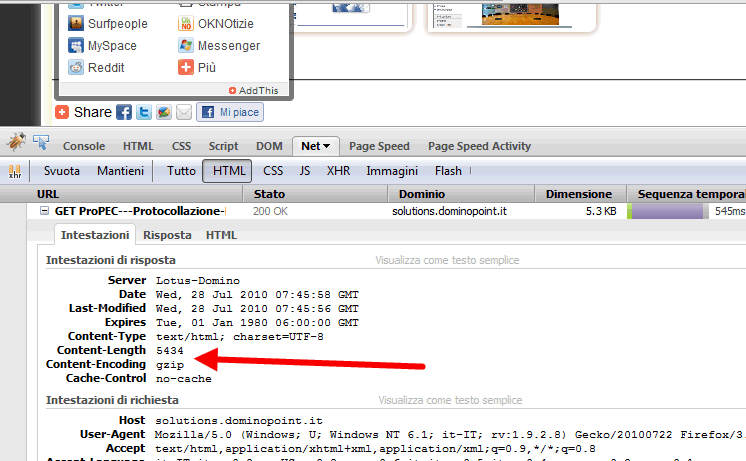Image resolution: width=746 pixels, height=461 pixels.
Task: Click the Cache-Control value no-cache
Action: [x=184, y=379]
